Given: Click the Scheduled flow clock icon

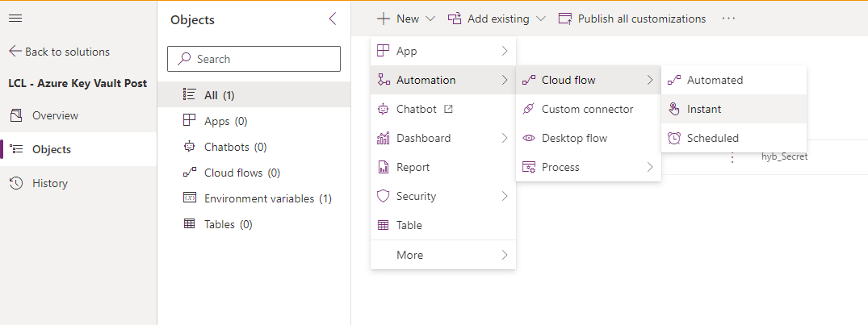Looking at the screenshot, I should 673,138.
